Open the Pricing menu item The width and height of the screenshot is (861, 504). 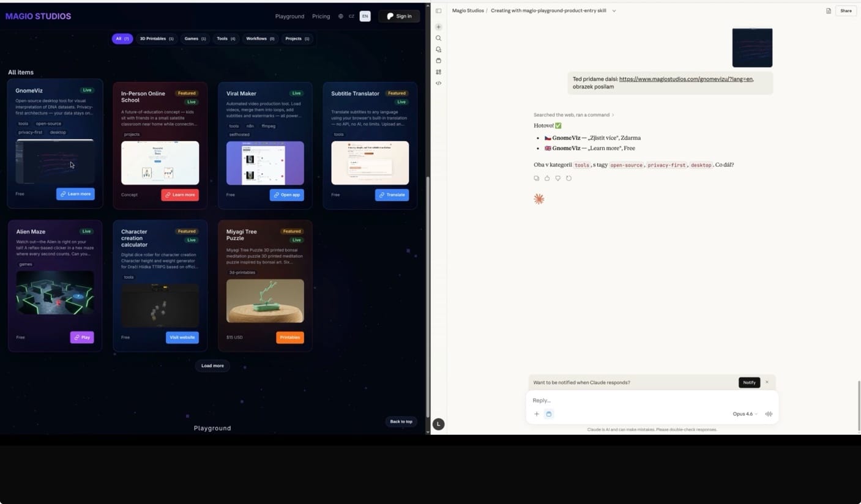[321, 16]
